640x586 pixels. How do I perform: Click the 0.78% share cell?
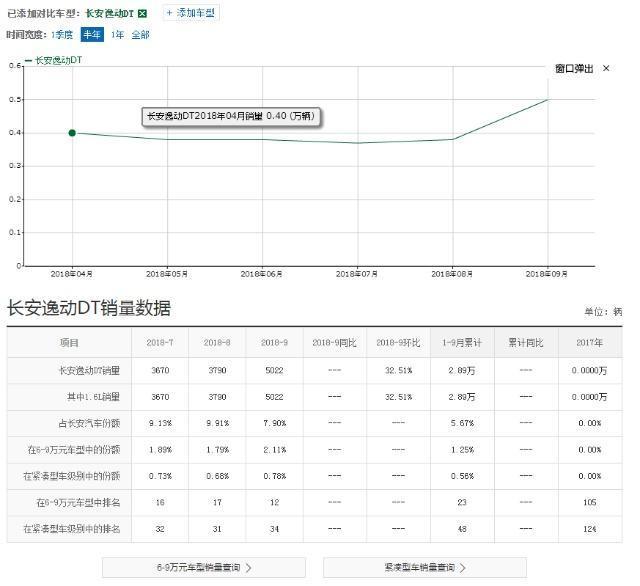click(x=274, y=476)
